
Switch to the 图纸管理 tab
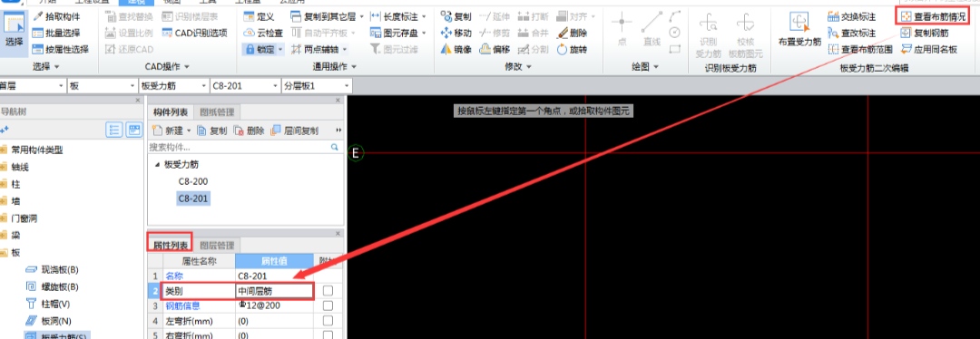(217, 111)
